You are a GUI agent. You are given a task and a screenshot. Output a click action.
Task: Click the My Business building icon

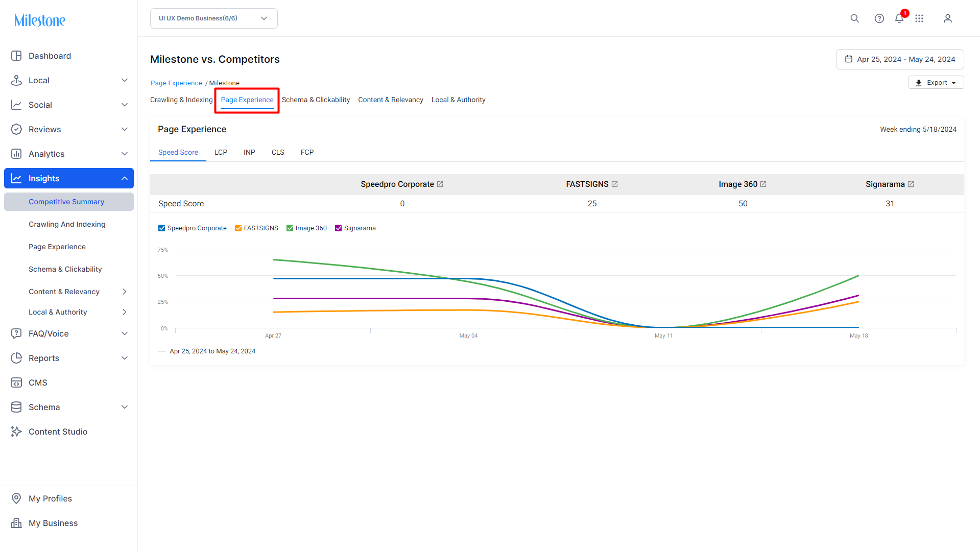pos(16,523)
